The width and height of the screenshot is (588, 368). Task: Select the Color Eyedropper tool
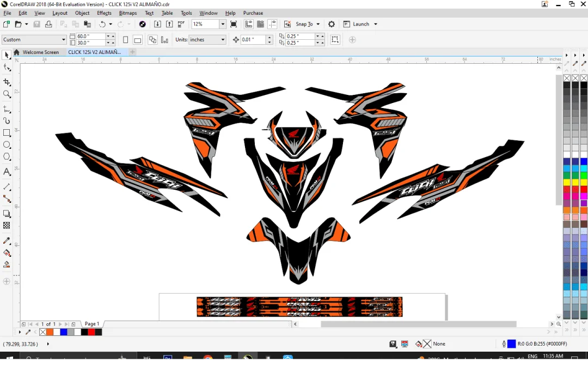click(x=7, y=241)
